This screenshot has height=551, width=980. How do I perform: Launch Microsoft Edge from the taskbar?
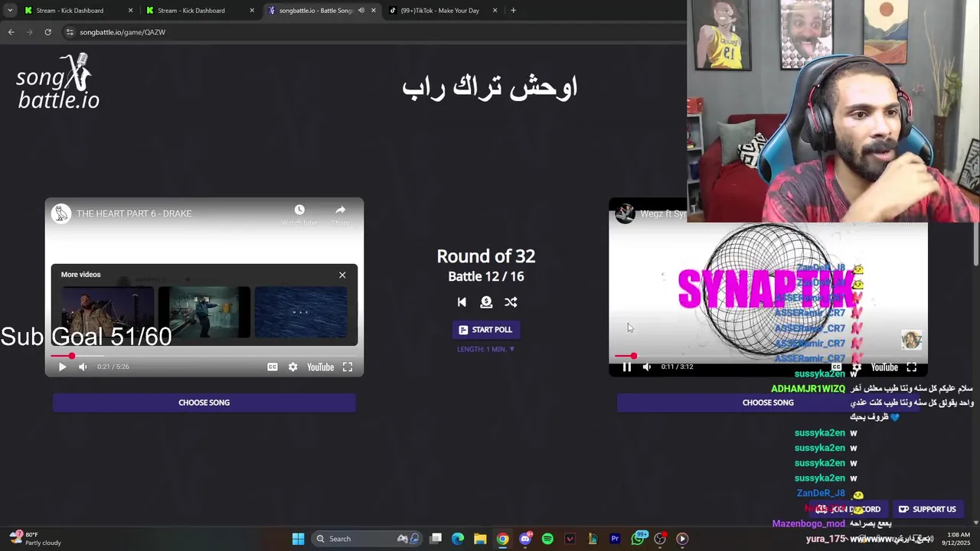tap(458, 539)
